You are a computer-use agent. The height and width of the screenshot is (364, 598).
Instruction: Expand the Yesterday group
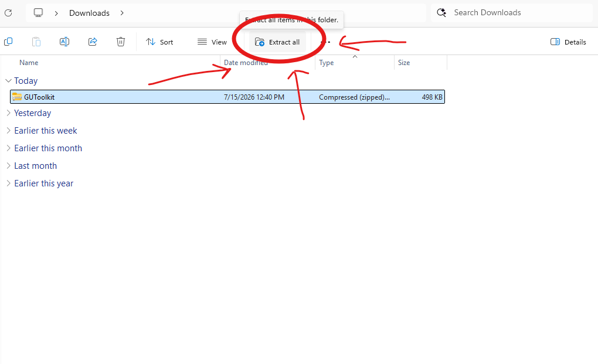click(x=8, y=113)
